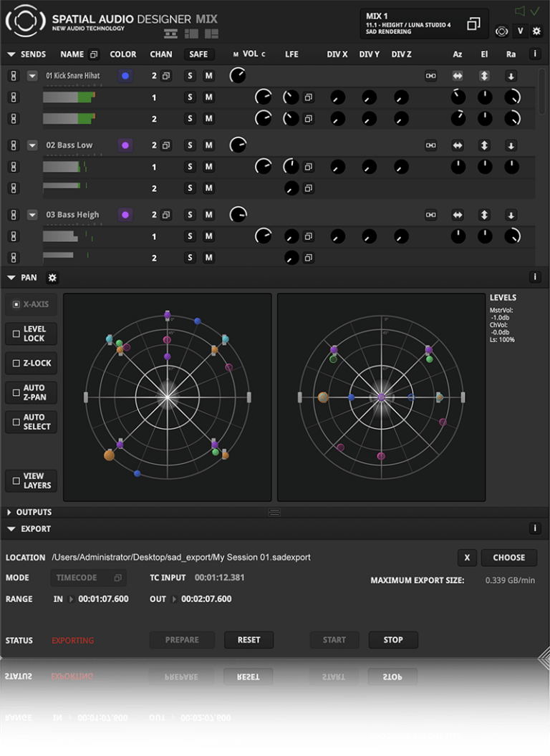Collapse the EXPORT section
The width and height of the screenshot is (550, 756).
coord(11,529)
